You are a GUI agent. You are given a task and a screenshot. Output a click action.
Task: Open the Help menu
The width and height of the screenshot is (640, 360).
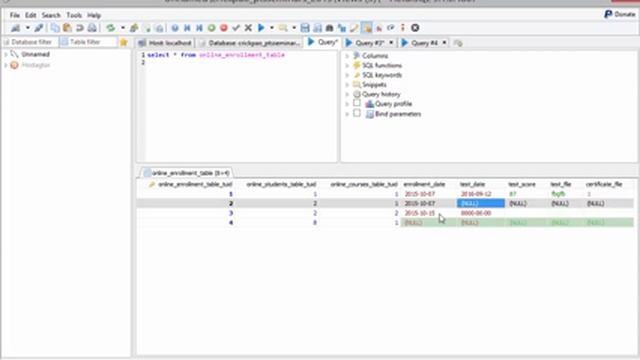pos(94,15)
